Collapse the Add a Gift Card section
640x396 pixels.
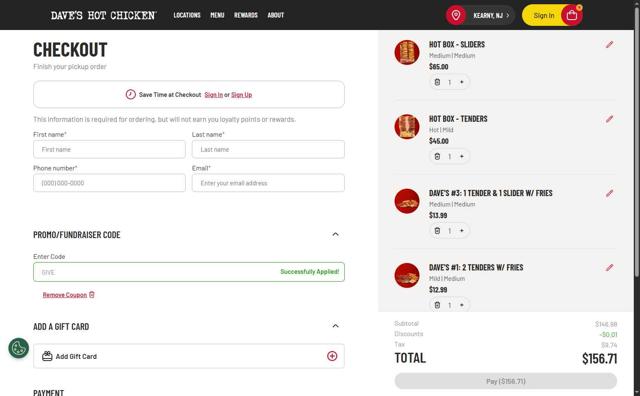click(x=336, y=326)
